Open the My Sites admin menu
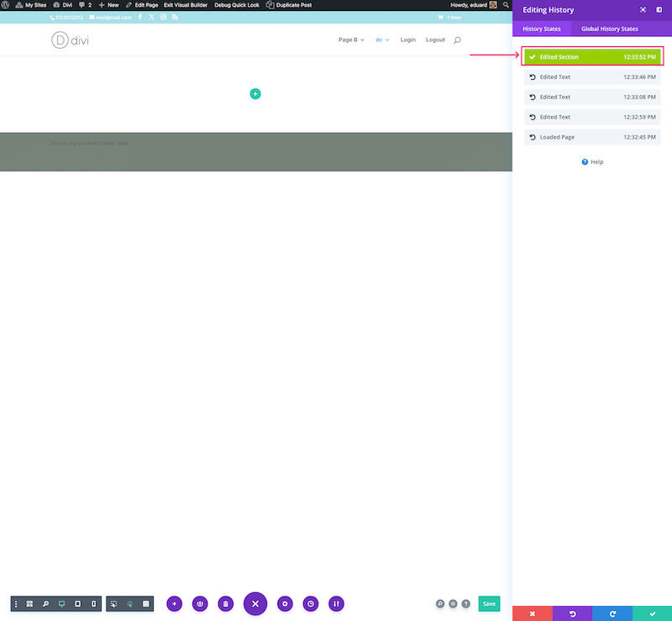Viewport: 672px width, 621px height. (31, 5)
